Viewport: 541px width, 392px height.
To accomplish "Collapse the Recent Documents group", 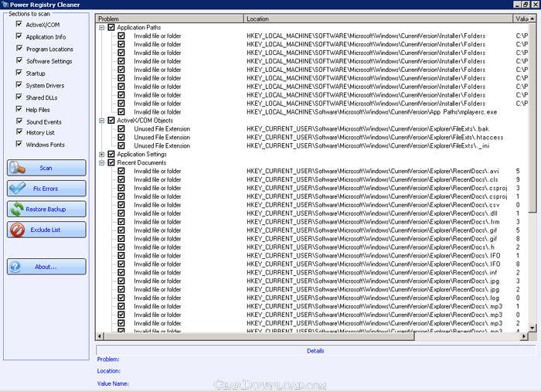I will 102,163.
